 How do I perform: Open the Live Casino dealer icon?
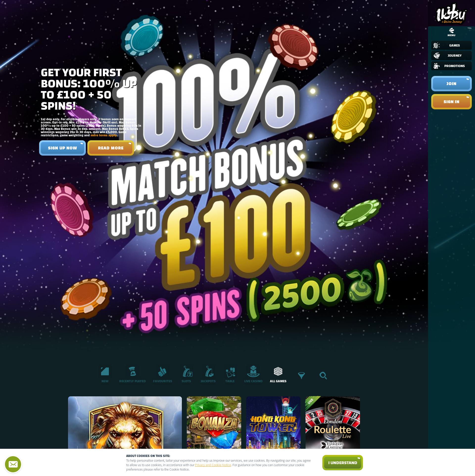tap(253, 372)
